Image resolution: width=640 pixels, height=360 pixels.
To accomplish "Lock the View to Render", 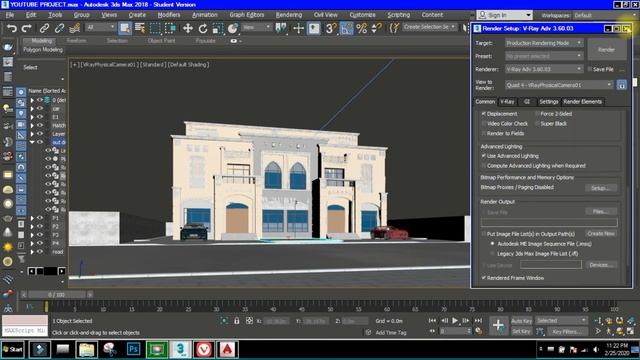I will click(621, 85).
